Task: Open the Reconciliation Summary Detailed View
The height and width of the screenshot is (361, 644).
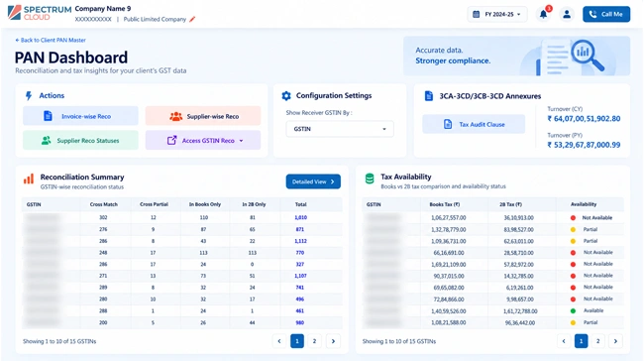Action: (313, 181)
